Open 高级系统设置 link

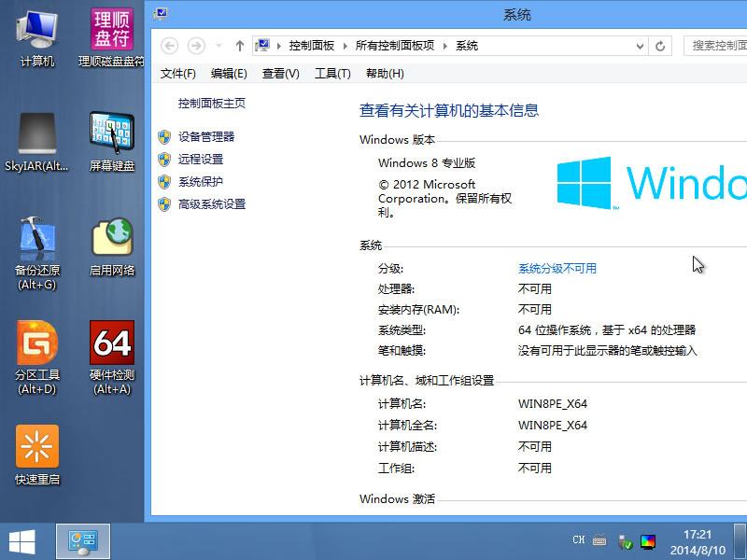tap(212, 204)
